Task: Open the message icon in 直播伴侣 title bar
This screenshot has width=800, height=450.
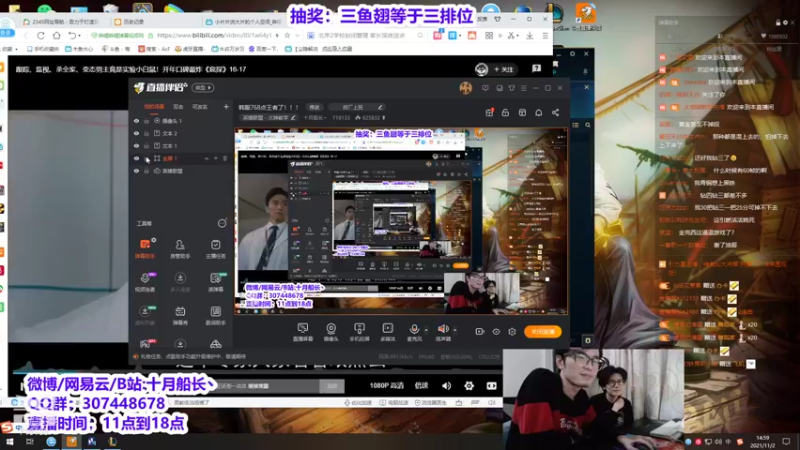Action: click(x=485, y=88)
